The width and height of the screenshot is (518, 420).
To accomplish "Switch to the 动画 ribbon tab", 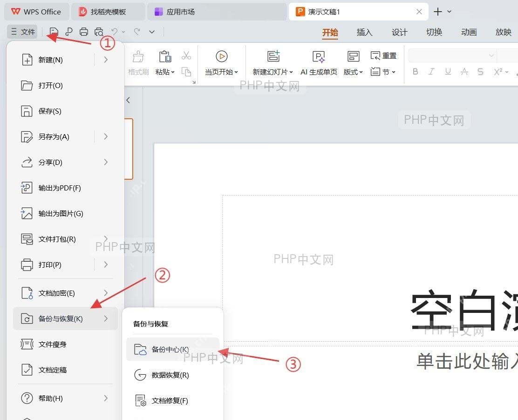I will (469, 32).
